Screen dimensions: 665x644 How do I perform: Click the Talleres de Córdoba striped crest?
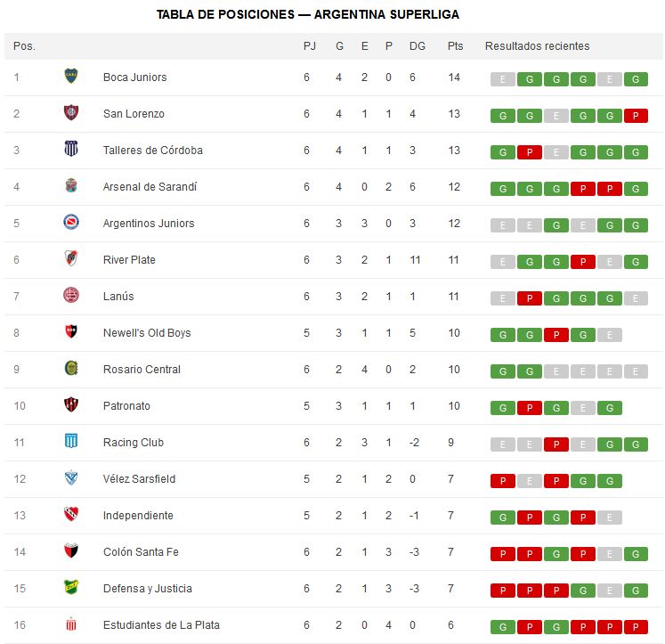[x=71, y=149]
